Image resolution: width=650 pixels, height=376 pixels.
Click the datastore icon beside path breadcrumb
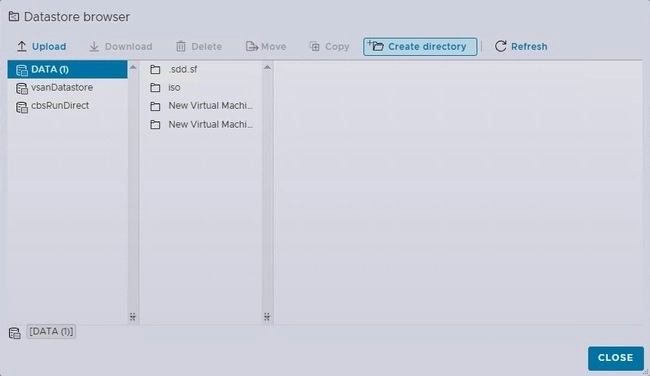pos(15,332)
